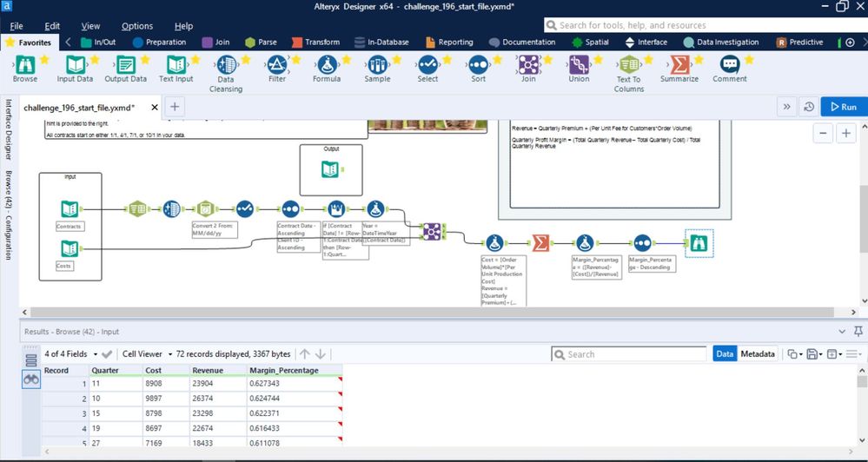Select the Browse tool in Favorites palette

tap(25, 65)
